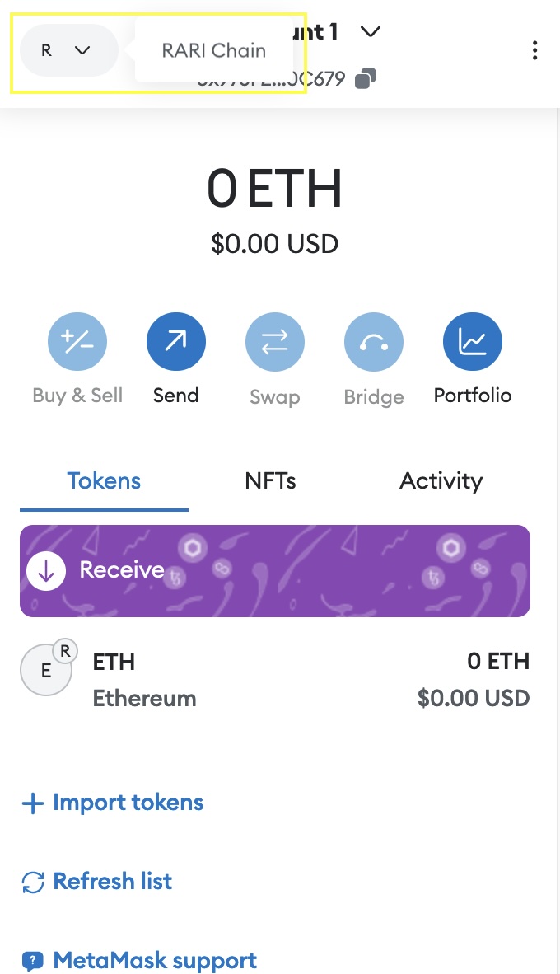Open the RARI Chain network dropdown
The height and width of the screenshot is (974, 560).
click(x=68, y=50)
